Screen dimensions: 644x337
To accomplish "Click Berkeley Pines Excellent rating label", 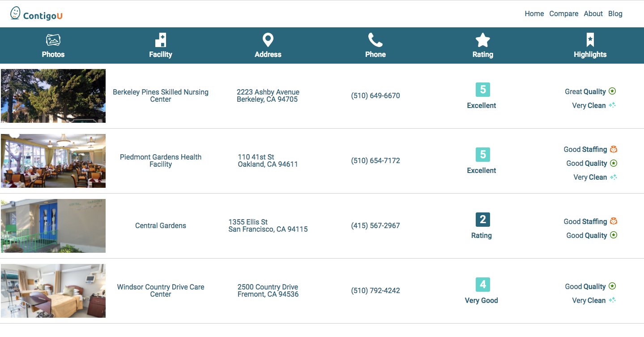I will 482,105.
